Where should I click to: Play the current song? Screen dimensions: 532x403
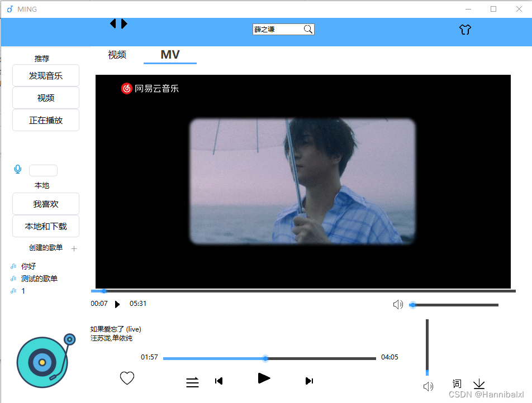pos(264,378)
